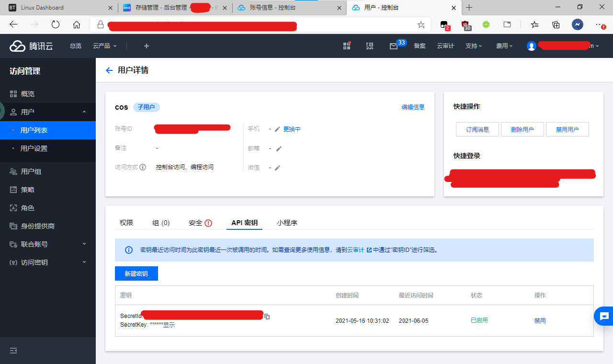Click the 删除用户 button
Screen dimensions: 613x364
point(522,129)
